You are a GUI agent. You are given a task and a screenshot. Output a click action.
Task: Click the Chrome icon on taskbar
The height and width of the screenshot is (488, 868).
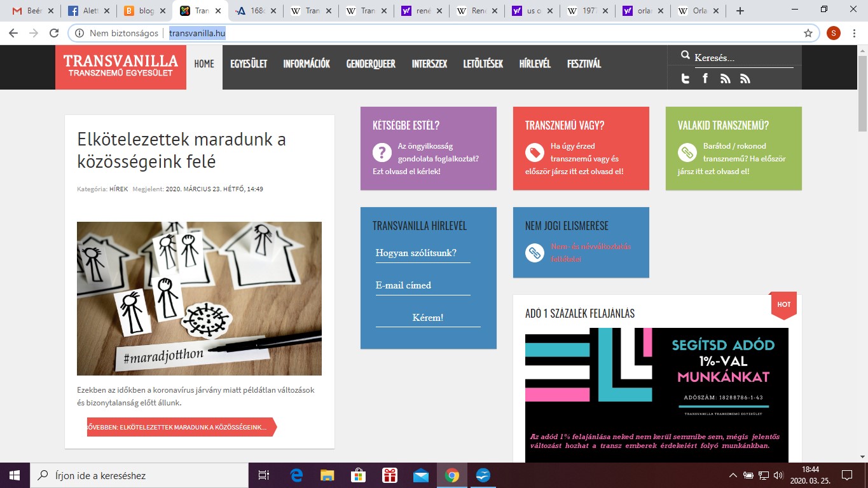point(452,475)
